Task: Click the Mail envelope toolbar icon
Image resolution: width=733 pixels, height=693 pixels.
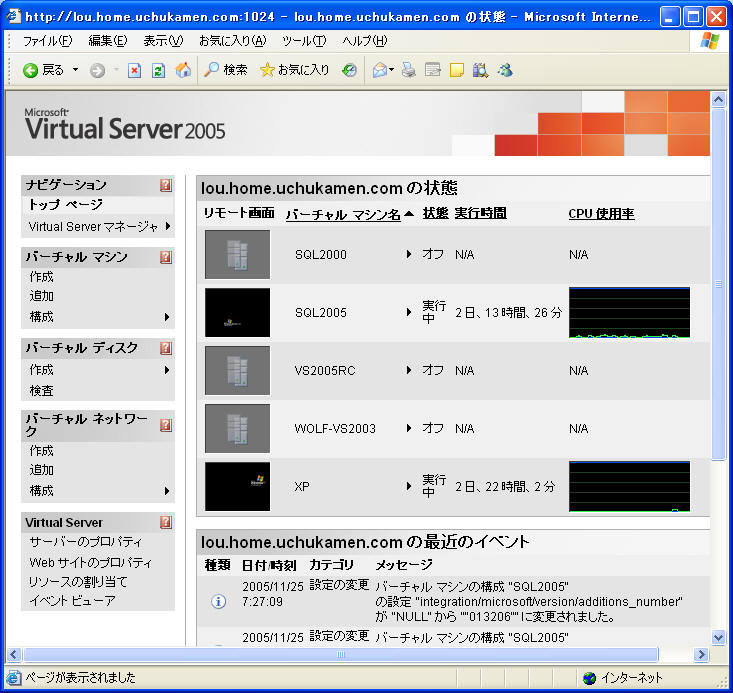Action: coord(382,70)
